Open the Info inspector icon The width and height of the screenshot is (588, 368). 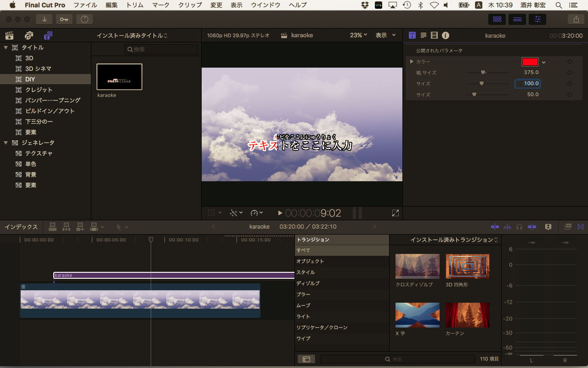click(446, 35)
